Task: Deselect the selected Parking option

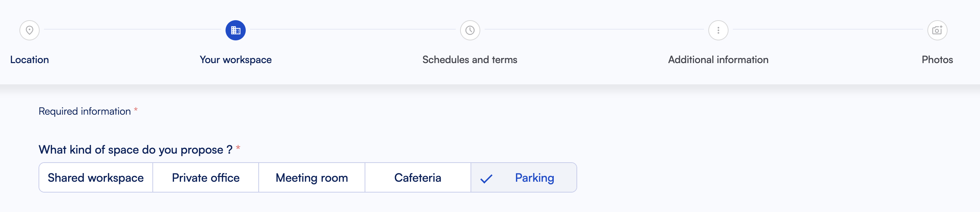Action: pos(524,178)
